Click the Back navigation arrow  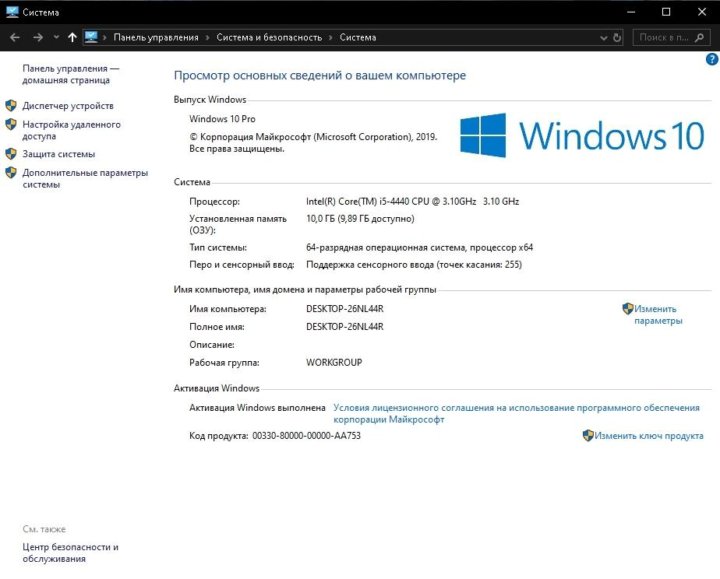point(14,37)
